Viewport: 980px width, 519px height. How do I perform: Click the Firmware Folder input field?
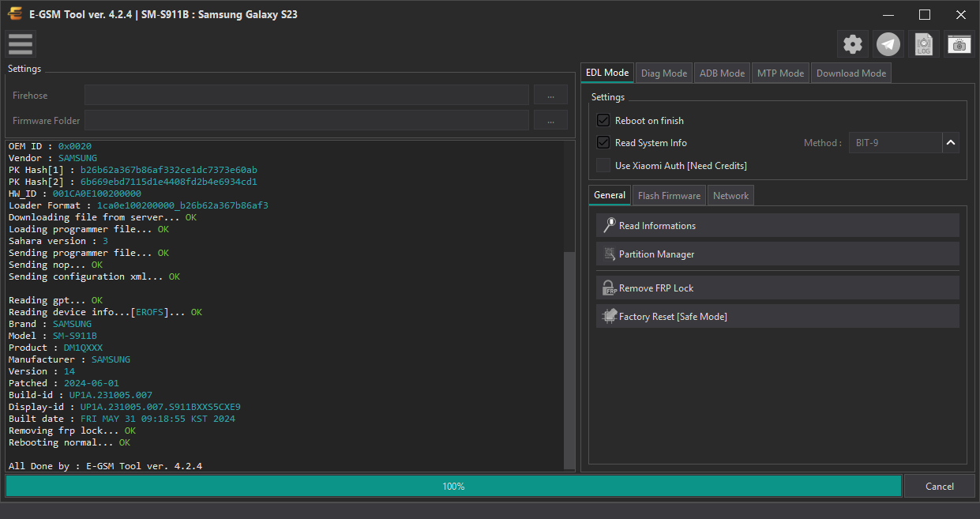[x=306, y=120]
